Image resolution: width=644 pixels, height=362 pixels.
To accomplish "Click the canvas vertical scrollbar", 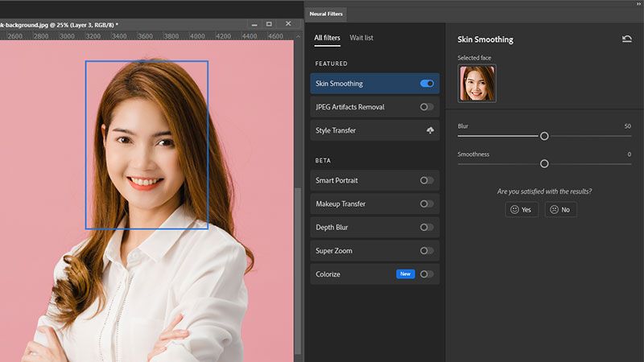I will (x=298, y=265).
